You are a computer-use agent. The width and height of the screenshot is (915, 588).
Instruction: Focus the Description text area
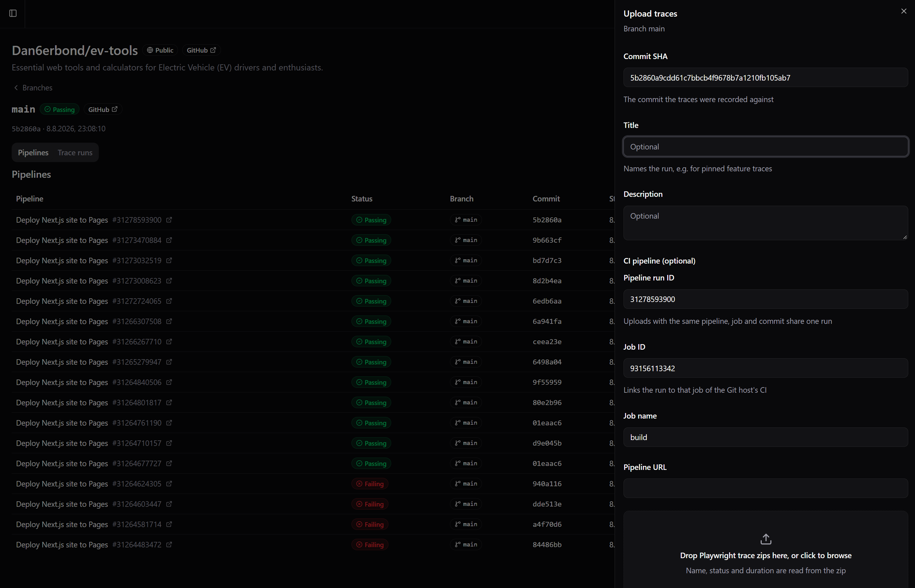point(766,223)
